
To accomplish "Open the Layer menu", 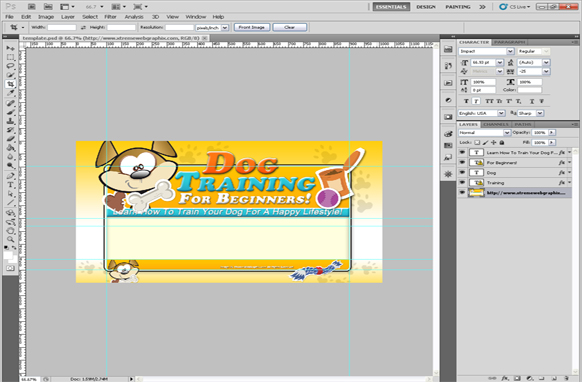I will 68,17.
